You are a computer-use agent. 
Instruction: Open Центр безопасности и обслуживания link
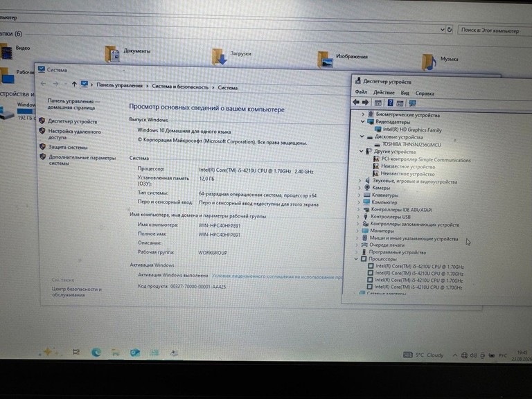(76, 292)
